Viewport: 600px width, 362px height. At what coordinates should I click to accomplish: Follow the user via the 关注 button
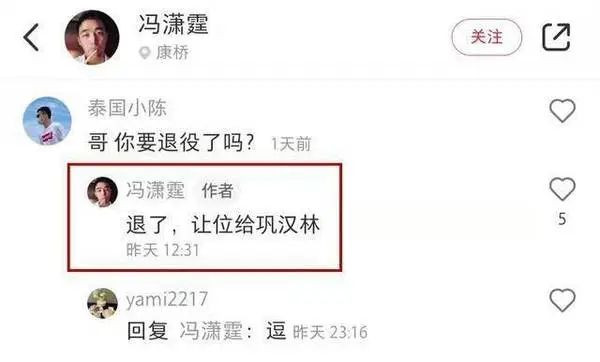pyautogui.click(x=487, y=37)
